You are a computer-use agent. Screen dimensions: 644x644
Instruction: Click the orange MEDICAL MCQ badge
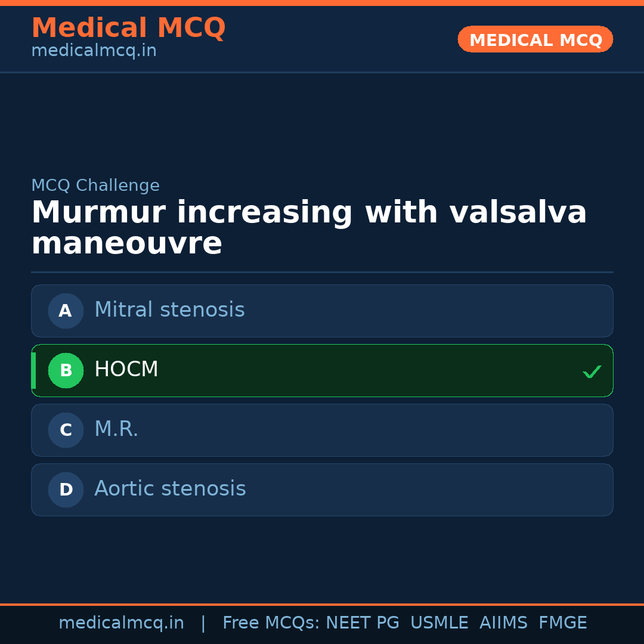535,40
